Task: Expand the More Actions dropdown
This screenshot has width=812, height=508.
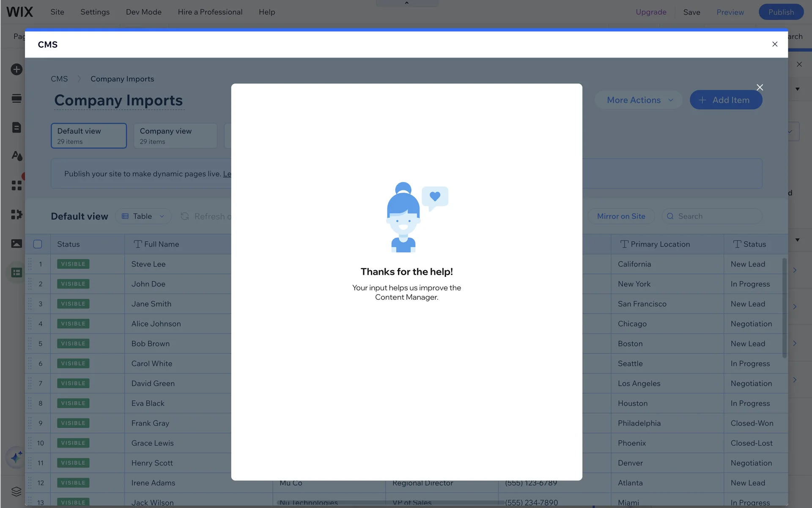Action: (x=639, y=100)
